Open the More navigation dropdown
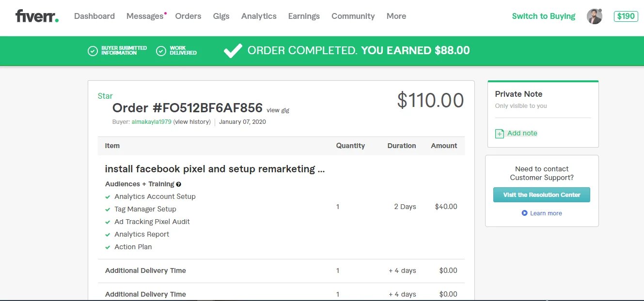The width and height of the screenshot is (644, 301). 396,16
